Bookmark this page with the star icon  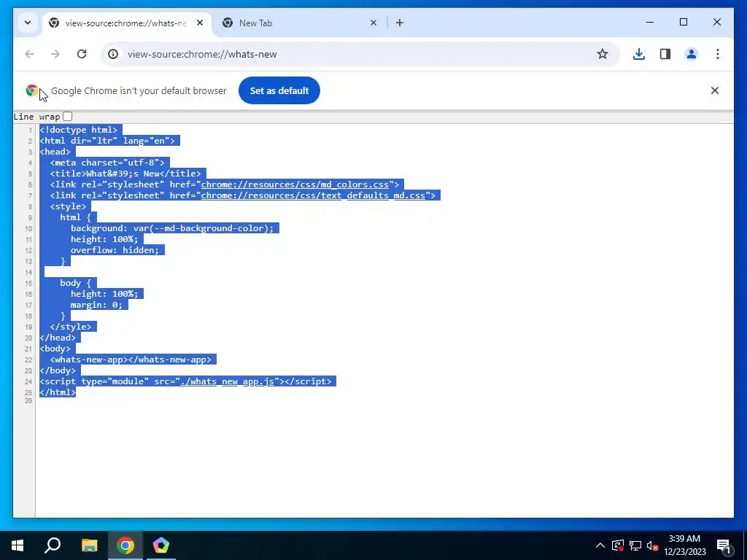pos(602,54)
